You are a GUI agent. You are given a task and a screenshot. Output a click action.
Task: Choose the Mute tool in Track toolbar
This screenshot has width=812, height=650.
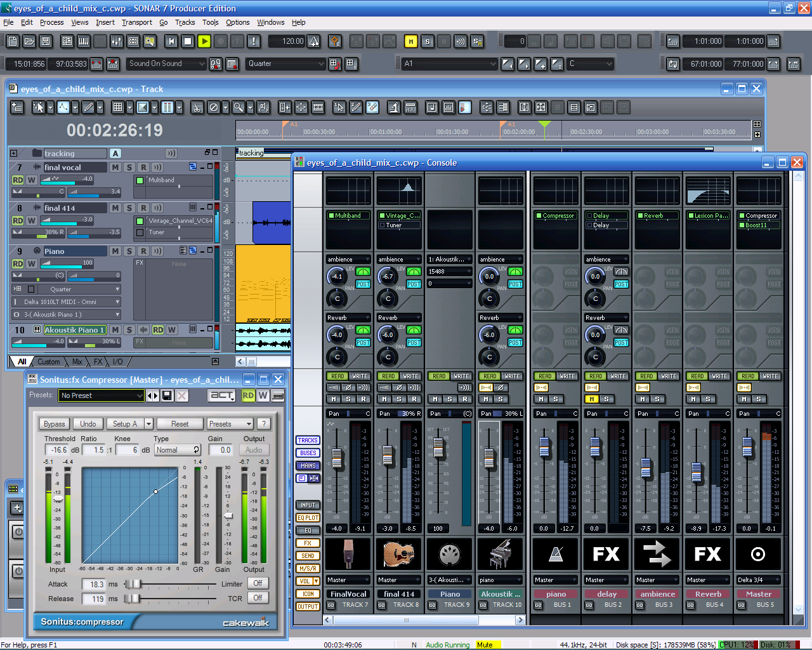[x=214, y=107]
